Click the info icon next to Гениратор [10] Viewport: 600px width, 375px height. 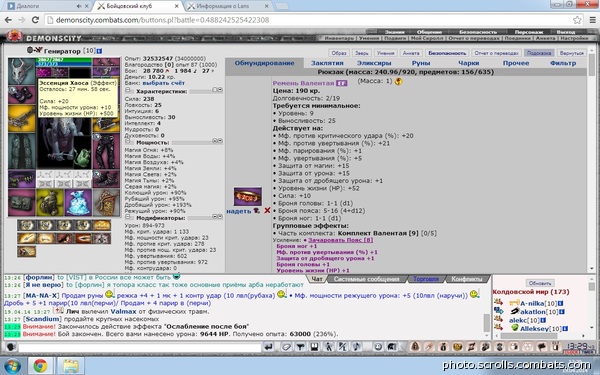click(99, 51)
